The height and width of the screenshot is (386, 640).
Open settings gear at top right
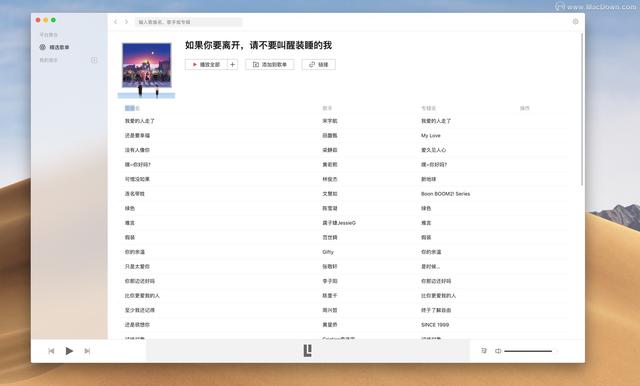tap(576, 22)
